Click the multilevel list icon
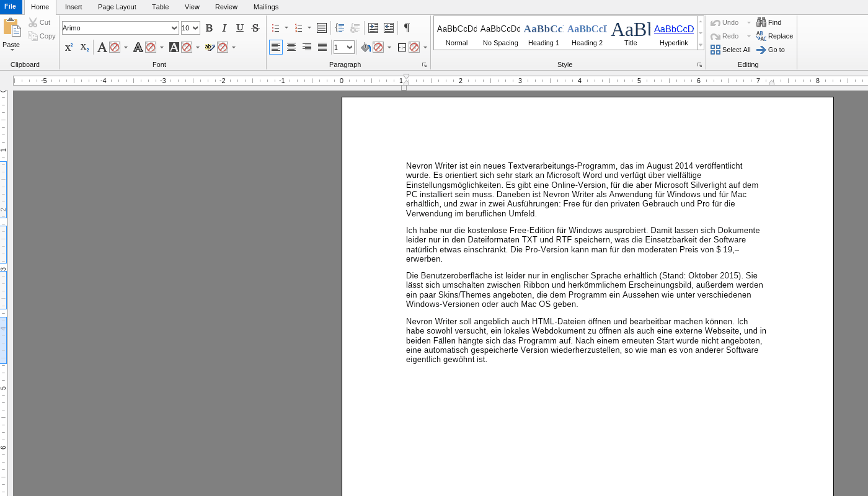This screenshot has height=496, width=868. tap(322, 28)
